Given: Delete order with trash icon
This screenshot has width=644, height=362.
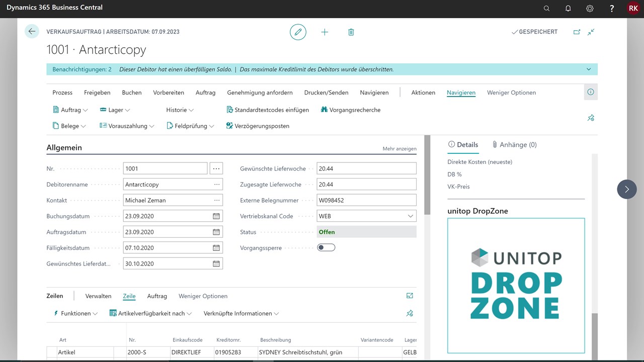Looking at the screenshot, I should tap(351, 32).
